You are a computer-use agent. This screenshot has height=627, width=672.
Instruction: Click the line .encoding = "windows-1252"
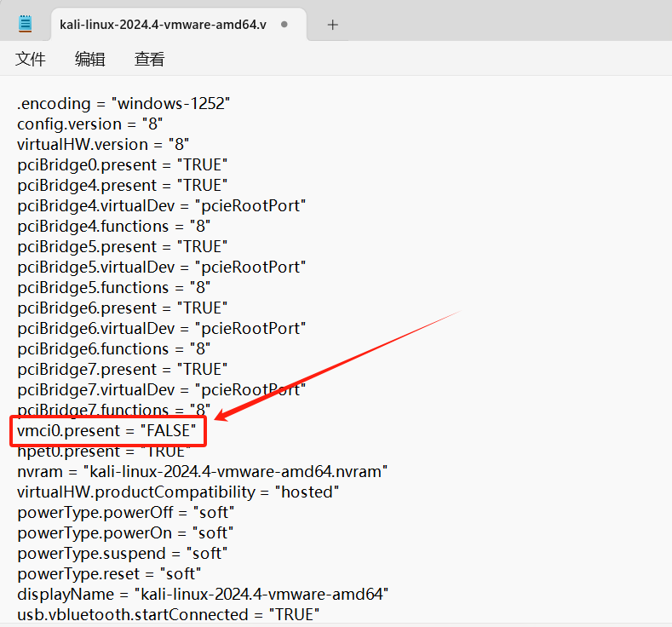coord(123,104)
